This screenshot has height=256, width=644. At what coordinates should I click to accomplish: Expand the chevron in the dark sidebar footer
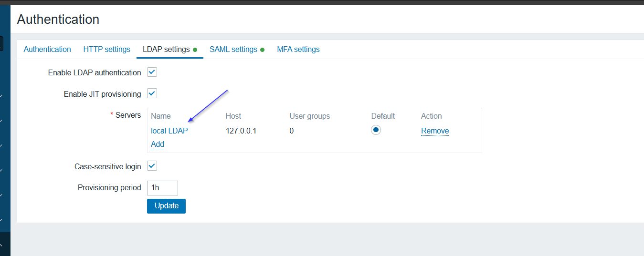tap(1, 245)
